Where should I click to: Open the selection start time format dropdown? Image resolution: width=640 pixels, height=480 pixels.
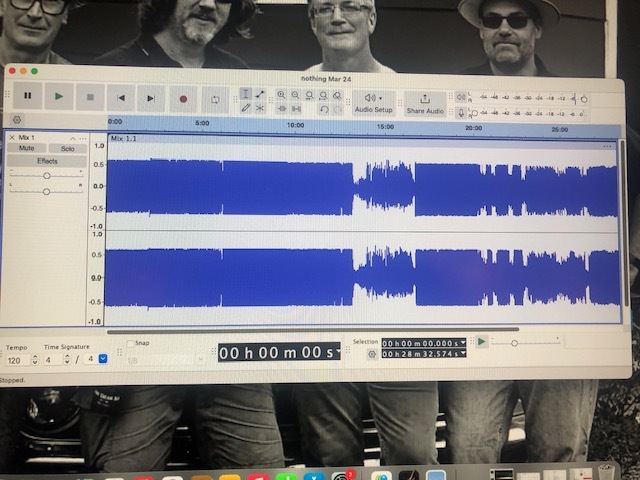pyautogui.click(x=463, y=343)
